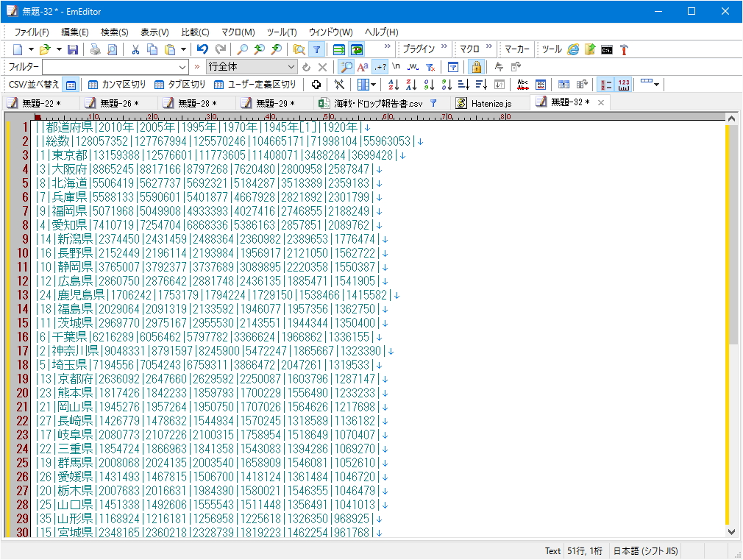Click the ユーザー定義区切り button
This screenshot has width=743, height=560.
[255, 85]
